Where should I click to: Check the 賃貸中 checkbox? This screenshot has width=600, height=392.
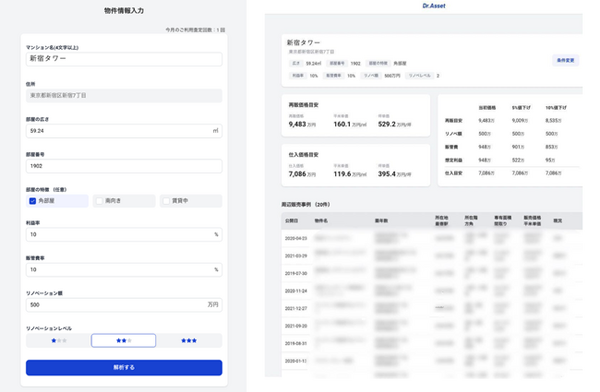click(166, 201)
